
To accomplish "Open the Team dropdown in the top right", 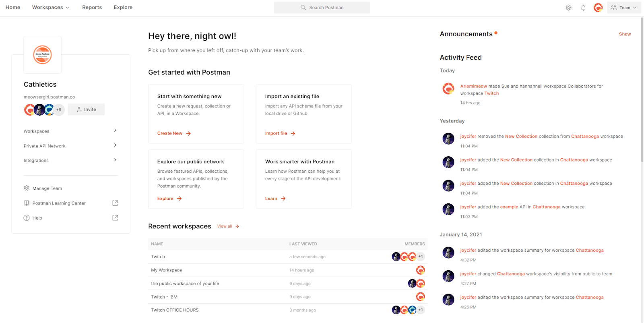I will (x=624, y=7).
